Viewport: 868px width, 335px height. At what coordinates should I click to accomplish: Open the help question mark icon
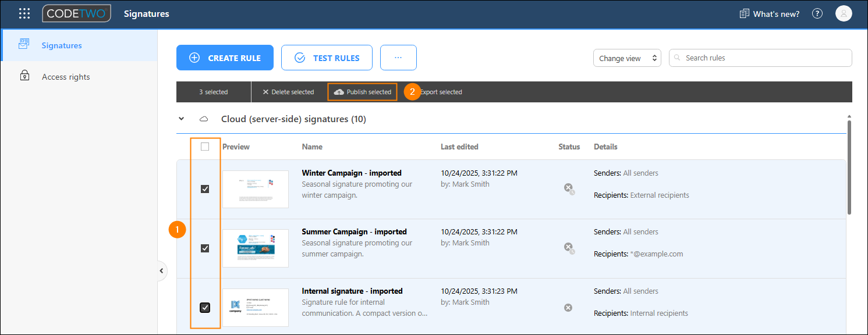(x=817, y=13)
